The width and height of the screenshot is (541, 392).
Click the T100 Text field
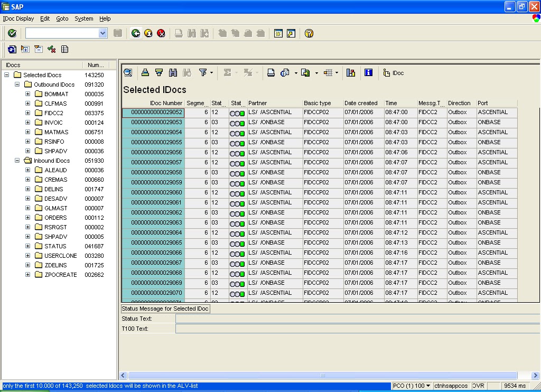click(x=358, y=329)
